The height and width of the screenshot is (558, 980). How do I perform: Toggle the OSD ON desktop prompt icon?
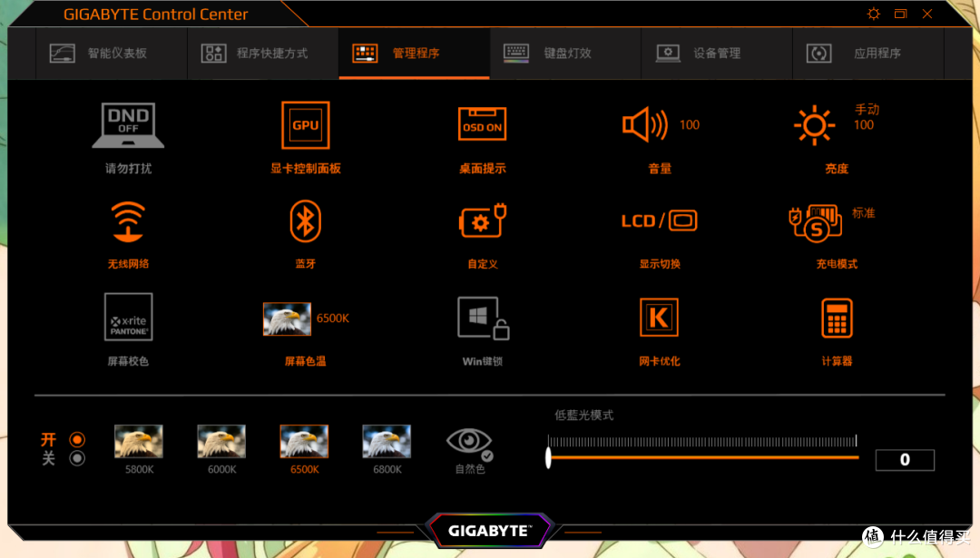click(482, 123)
